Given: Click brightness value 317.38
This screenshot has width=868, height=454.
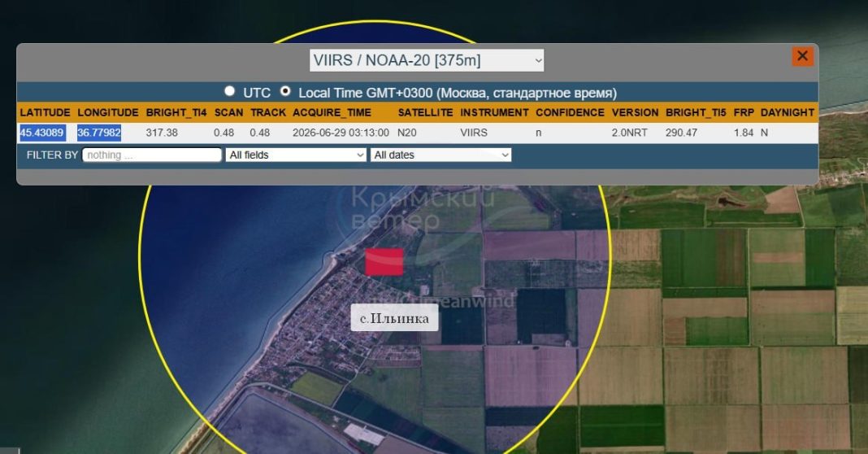Looking at the screenshot, I should pos(162,133).
